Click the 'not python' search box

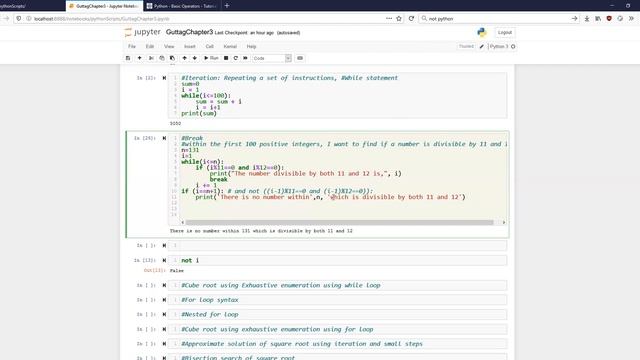[498, 19]
